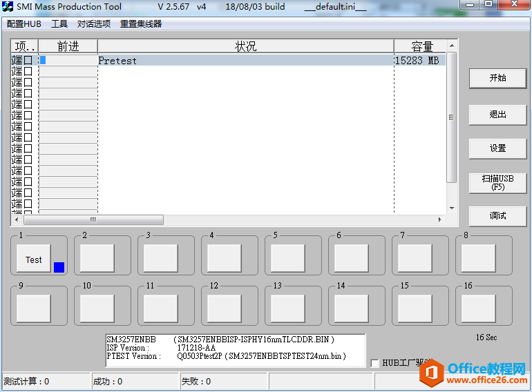Click the 开始 start button
Viewport: 532px width, 392px height.
click(x=497, y=78)
